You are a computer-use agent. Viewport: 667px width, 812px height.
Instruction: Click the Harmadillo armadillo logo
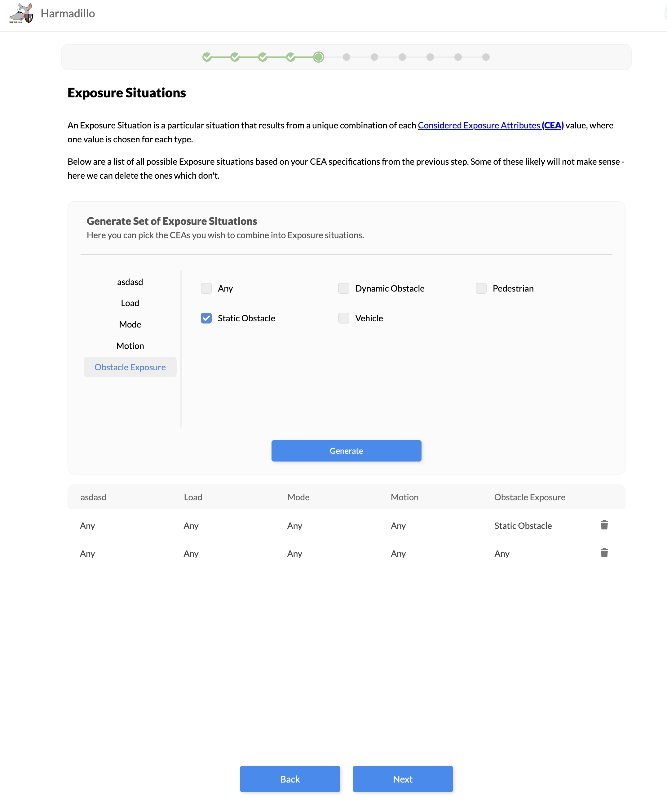click(x=21, y=13)
